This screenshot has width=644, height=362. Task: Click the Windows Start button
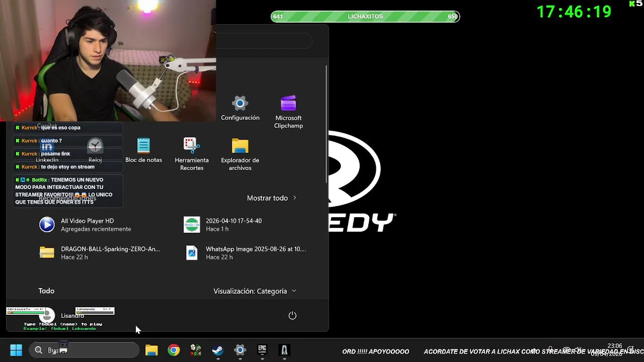(16, 350)
